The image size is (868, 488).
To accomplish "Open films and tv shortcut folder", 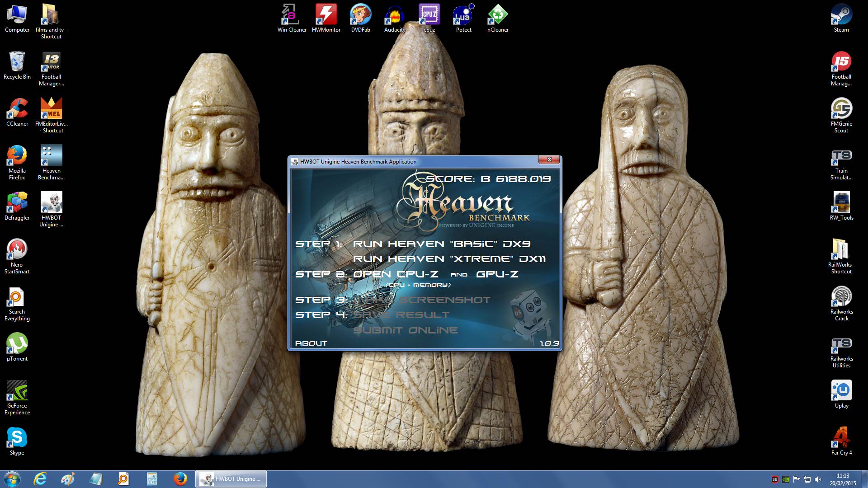I will 51,21.
